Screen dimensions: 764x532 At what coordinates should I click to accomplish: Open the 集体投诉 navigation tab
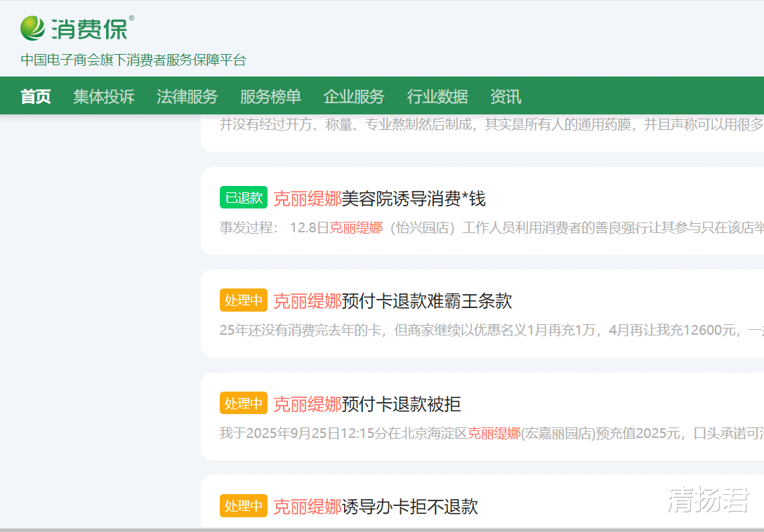coord(104,96)
